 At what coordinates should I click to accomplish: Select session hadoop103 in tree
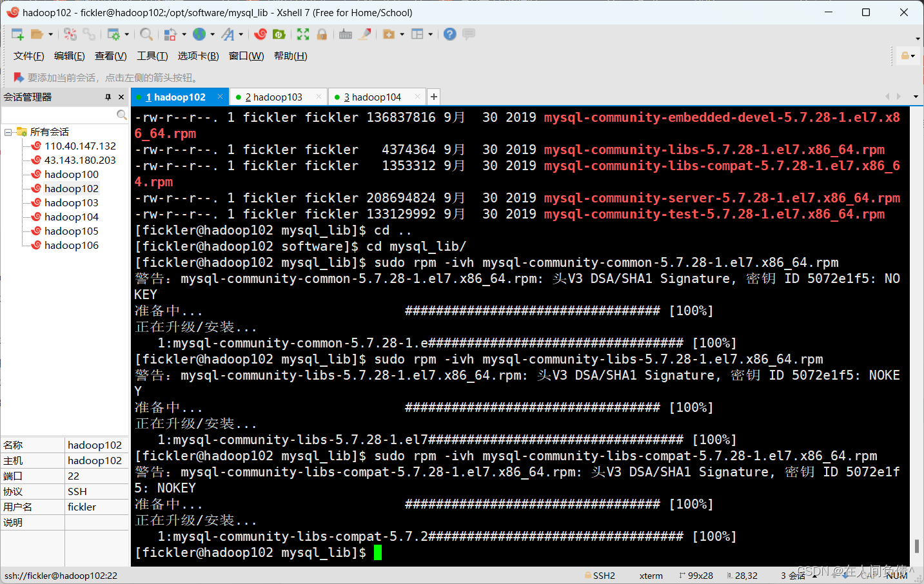coord(72,203)
